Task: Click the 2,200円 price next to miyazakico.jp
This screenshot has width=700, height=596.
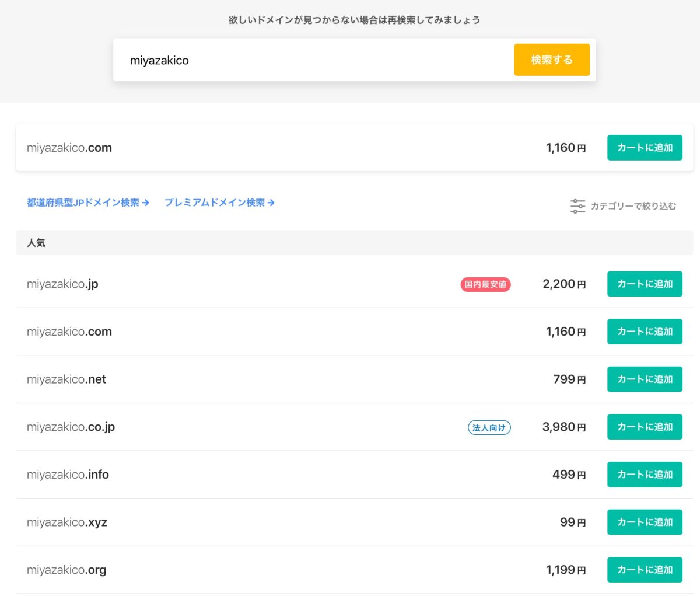Action: pyautogui.click(x=563, y=284)
